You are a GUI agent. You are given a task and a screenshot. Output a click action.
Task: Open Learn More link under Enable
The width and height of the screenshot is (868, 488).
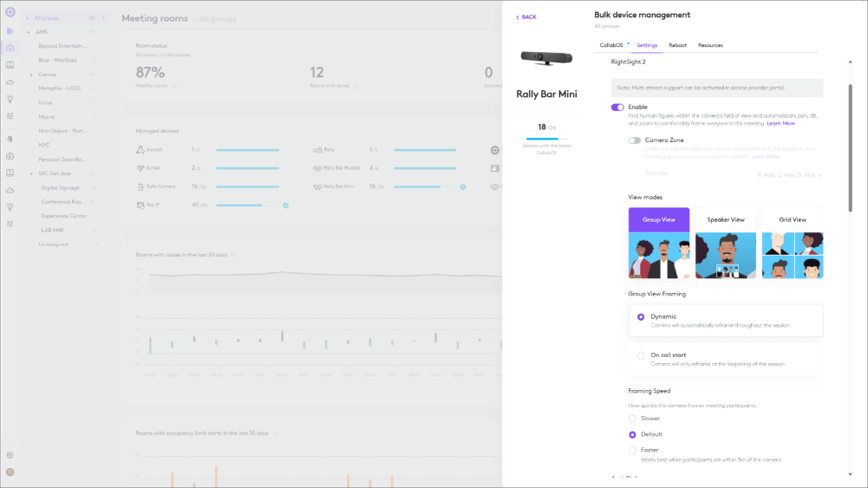click(780, 123)
